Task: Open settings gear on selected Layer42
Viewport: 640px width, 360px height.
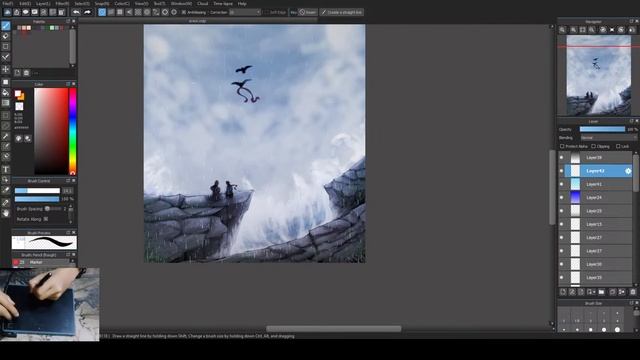Action: point(628,171)
